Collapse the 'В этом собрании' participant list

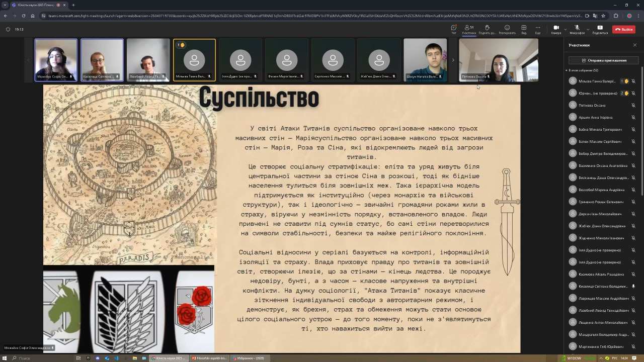point(567,70)
